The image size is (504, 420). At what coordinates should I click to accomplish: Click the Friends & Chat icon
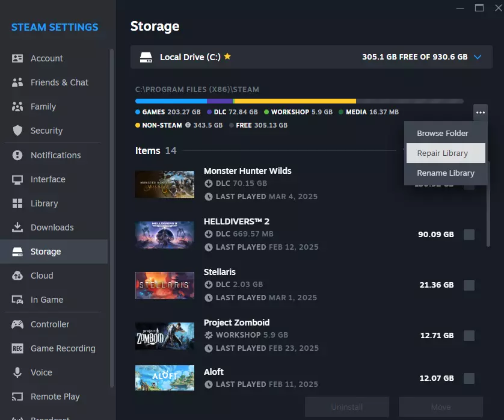17,82
